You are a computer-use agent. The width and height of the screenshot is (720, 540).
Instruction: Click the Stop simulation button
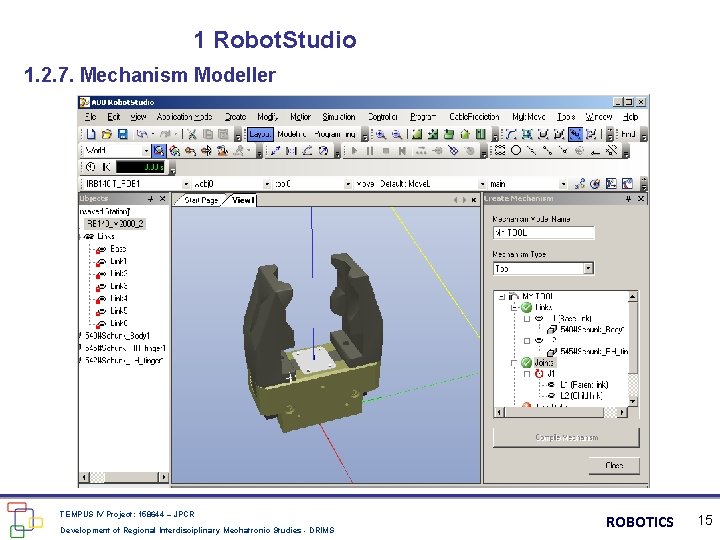(x=386, y=151)
